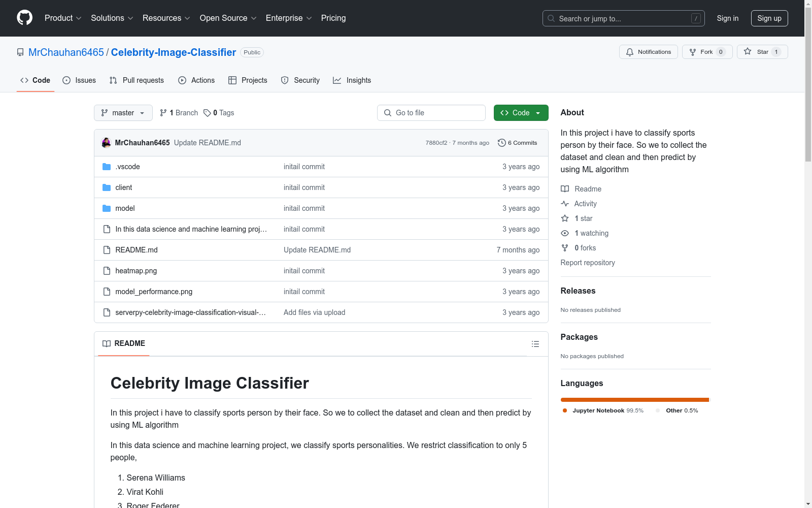Click the Sign up button

(x=769, y=18)
